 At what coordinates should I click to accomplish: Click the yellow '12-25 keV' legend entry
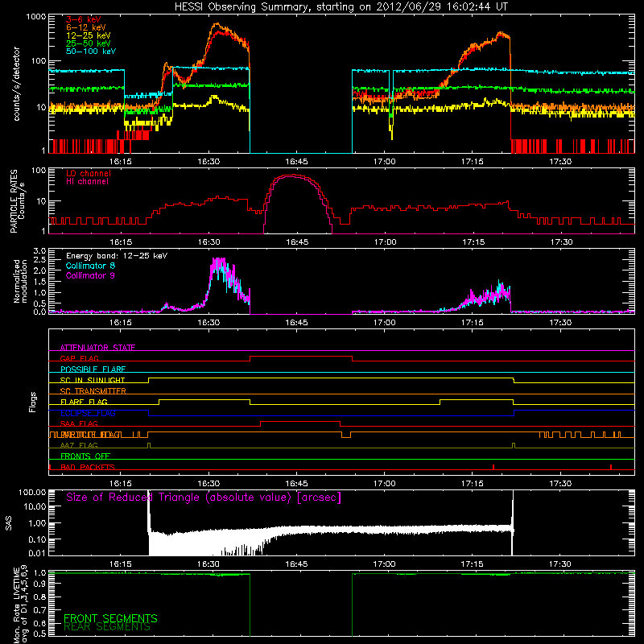pyautogui.click(x=89, y=35)
